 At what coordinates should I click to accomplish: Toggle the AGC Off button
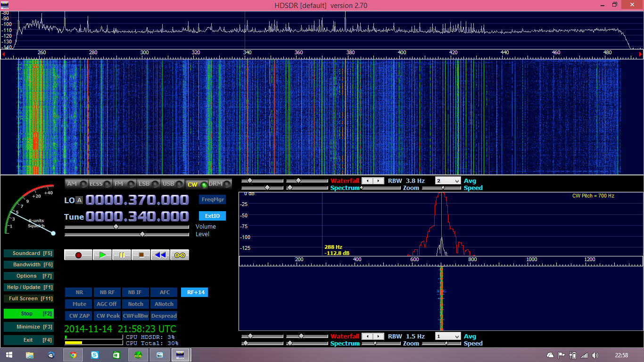point(107,304)
